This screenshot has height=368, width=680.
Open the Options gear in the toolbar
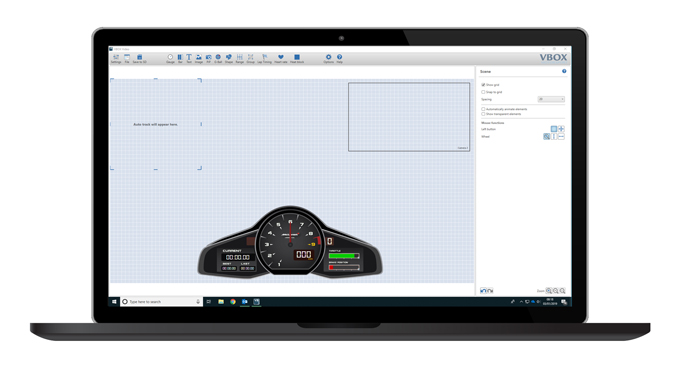328,59
